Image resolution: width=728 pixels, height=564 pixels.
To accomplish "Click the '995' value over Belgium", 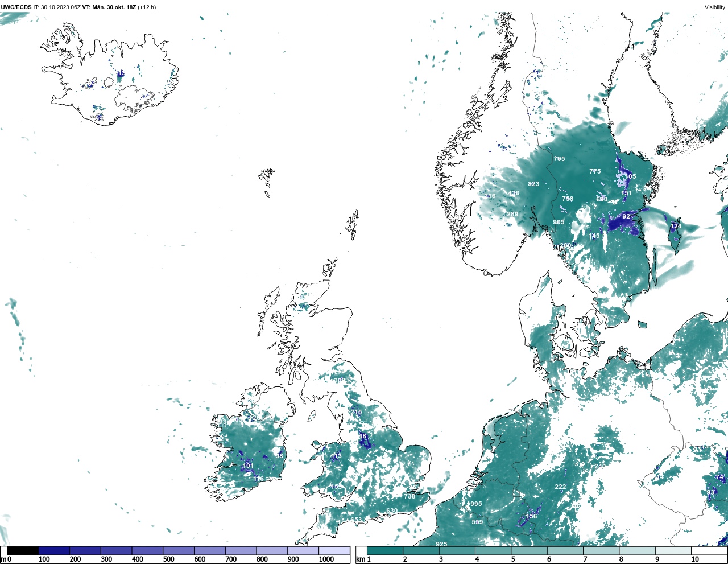I will tap(476, 504).
